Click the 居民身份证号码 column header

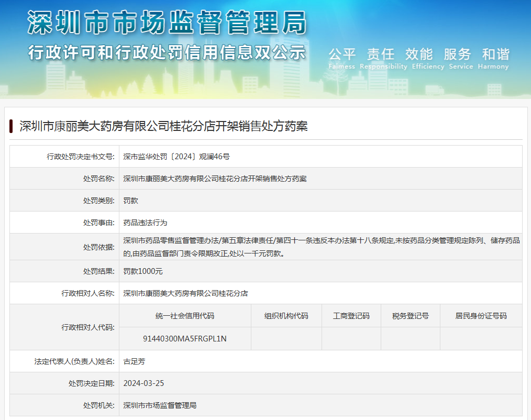[x=481, y=316]
